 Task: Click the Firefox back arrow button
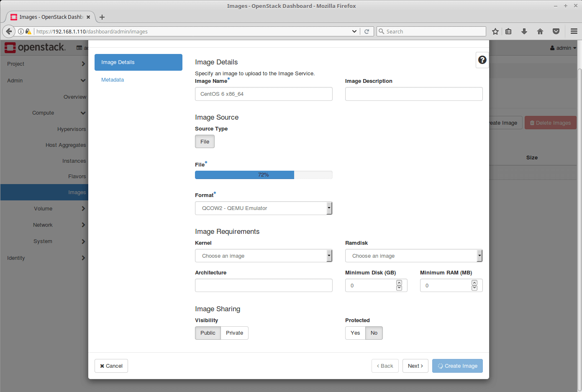(9, 31)
